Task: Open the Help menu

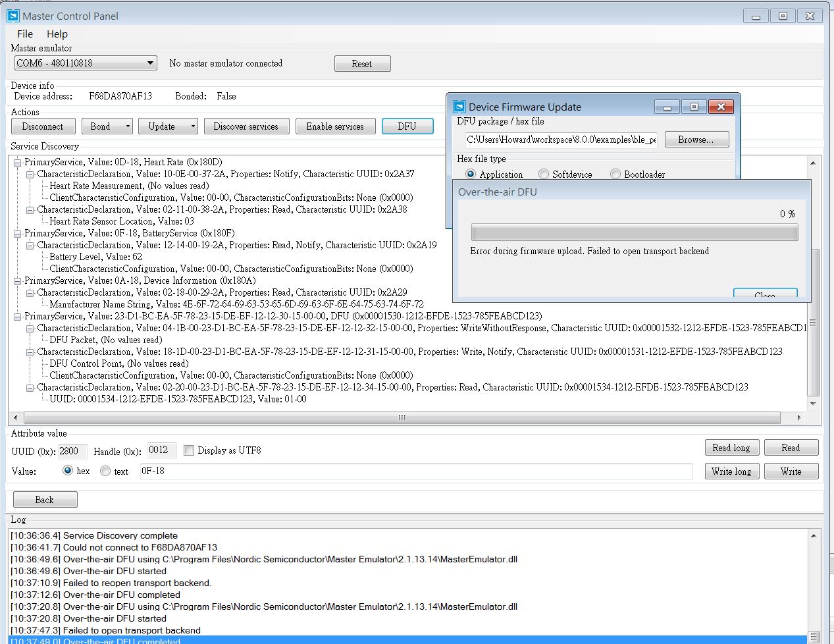Action: (x=57, y=34)
